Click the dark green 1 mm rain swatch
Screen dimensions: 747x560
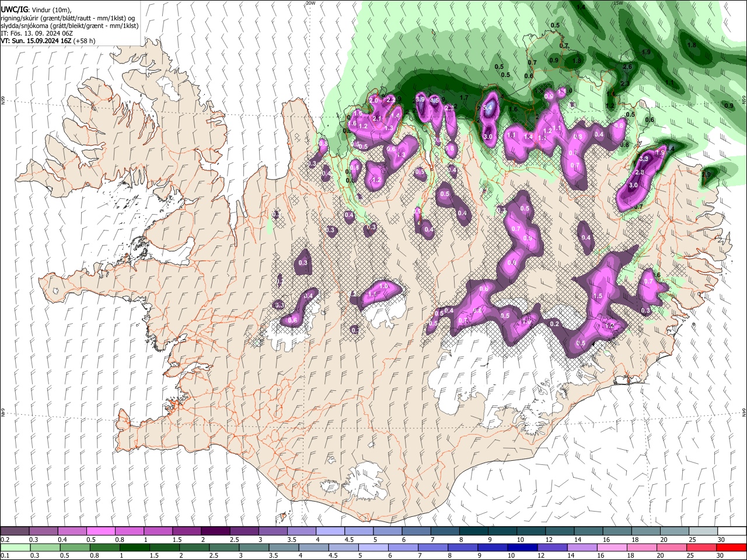[x=134, y=548]
